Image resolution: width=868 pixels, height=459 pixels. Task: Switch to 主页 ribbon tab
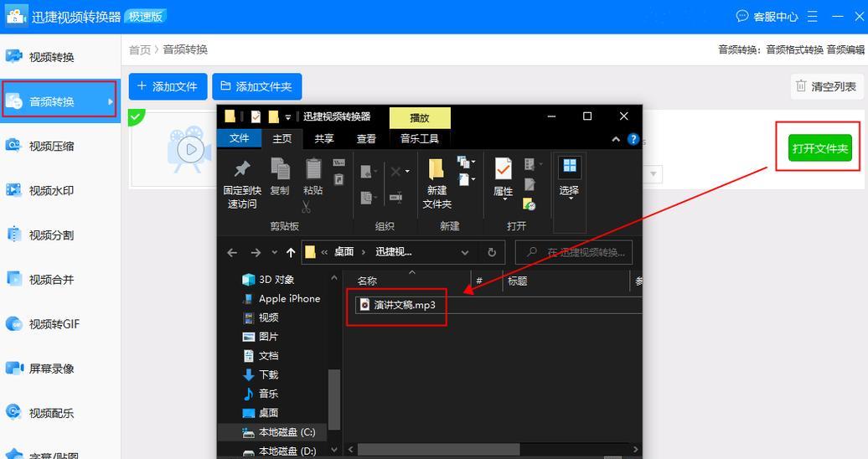(x=282, y=138)
